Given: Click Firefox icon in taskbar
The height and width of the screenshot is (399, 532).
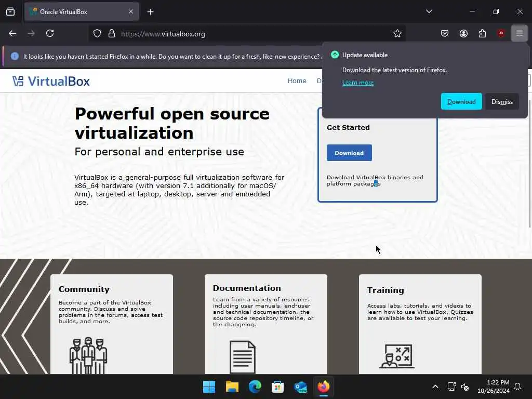Looking at the screenshot, I should (323, 387).
